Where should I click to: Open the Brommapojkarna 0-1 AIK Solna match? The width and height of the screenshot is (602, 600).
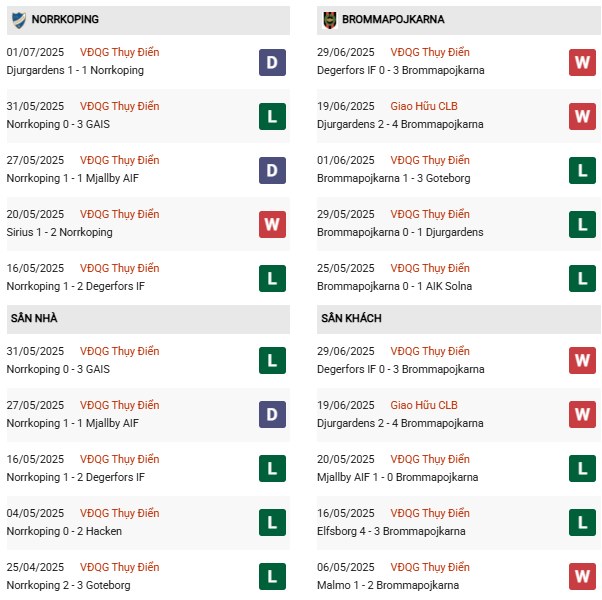point(393,286)
